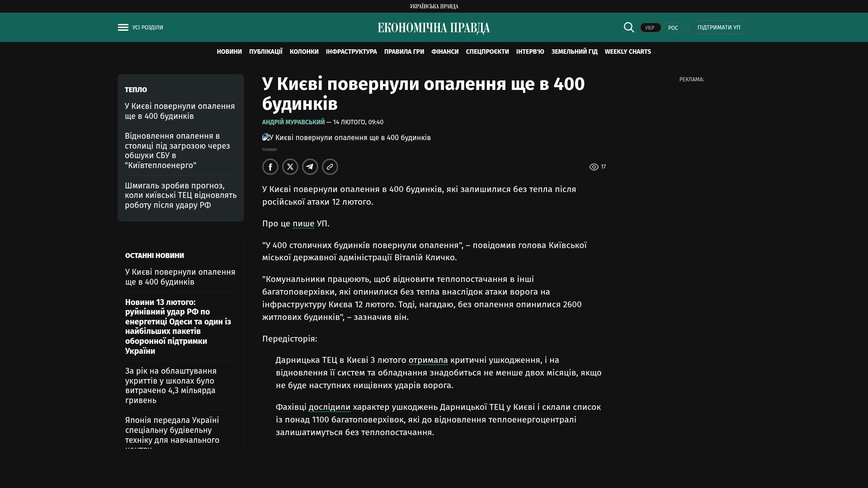Click Українська правда top header logo
This screenshot has height=488, width=868.
434,6
